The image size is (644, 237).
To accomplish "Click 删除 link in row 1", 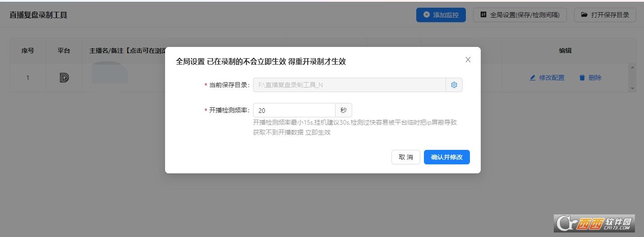I will point(590,78).
